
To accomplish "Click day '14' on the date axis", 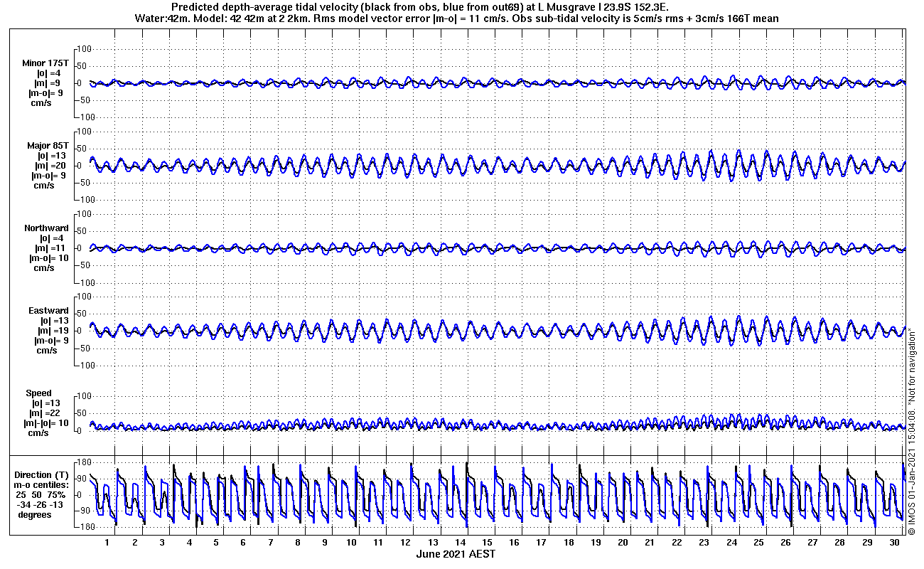I will coord(461,543).
